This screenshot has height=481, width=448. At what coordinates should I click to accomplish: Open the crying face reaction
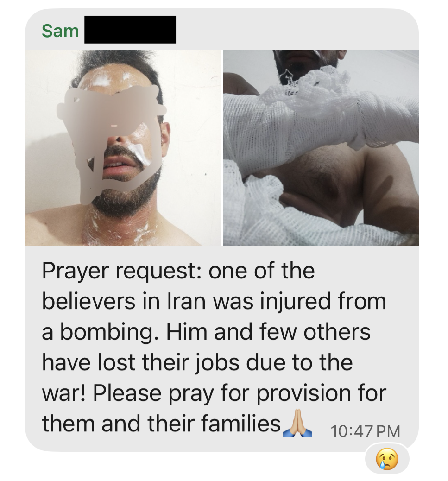point(387,459)
